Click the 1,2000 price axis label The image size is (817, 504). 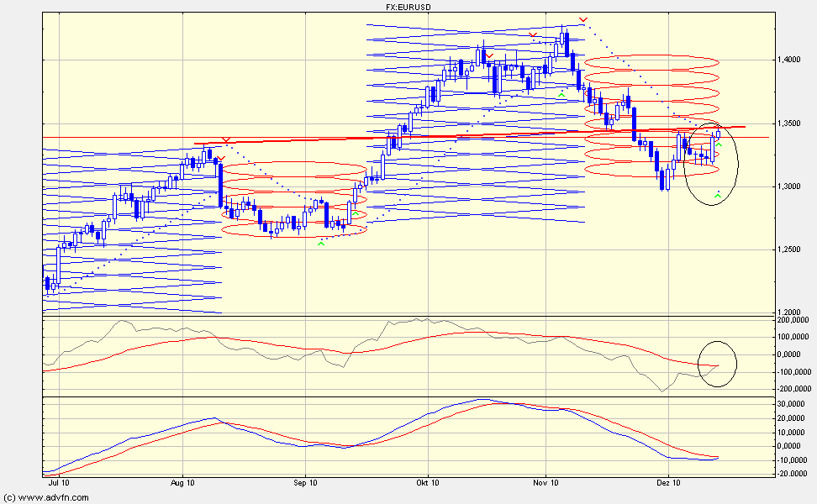(x=789, y=312)
